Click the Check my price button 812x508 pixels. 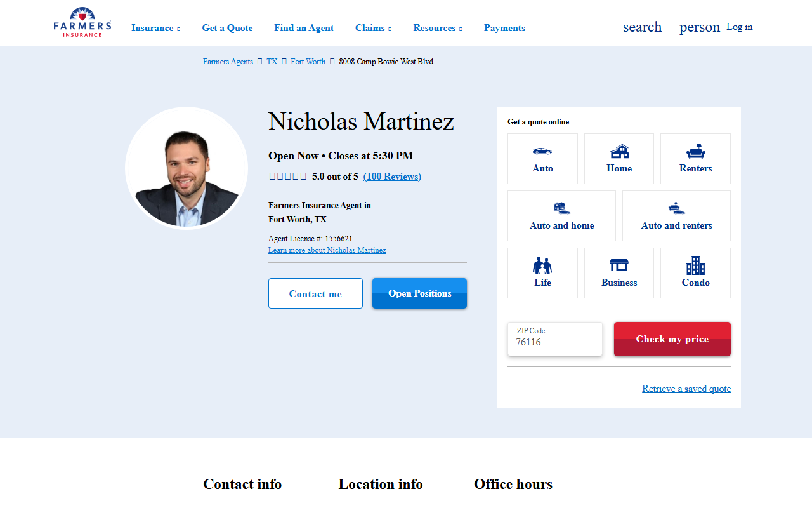pos(672,339)
